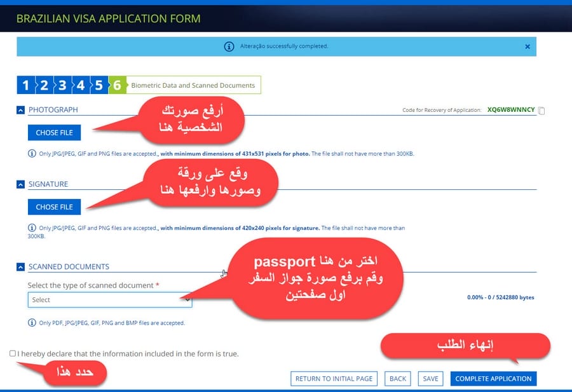Click info icon beside signature file requirements
572x392 pixels.
click(32, 227)
